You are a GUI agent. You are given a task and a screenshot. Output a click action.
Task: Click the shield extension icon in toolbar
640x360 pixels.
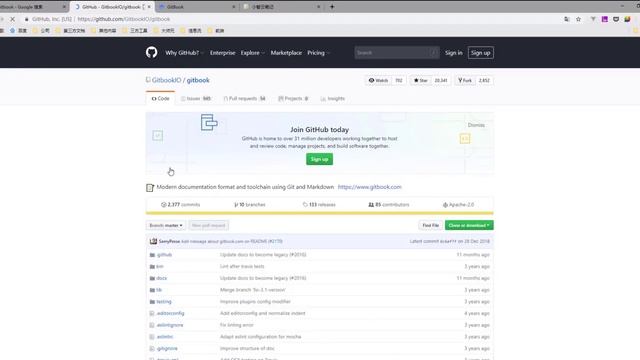coord(616,19)
